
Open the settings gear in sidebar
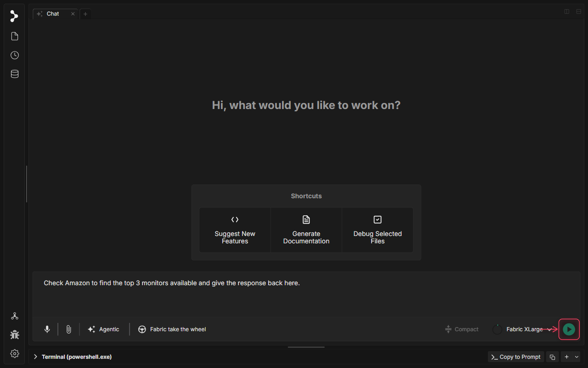click(x=15, y=354)
